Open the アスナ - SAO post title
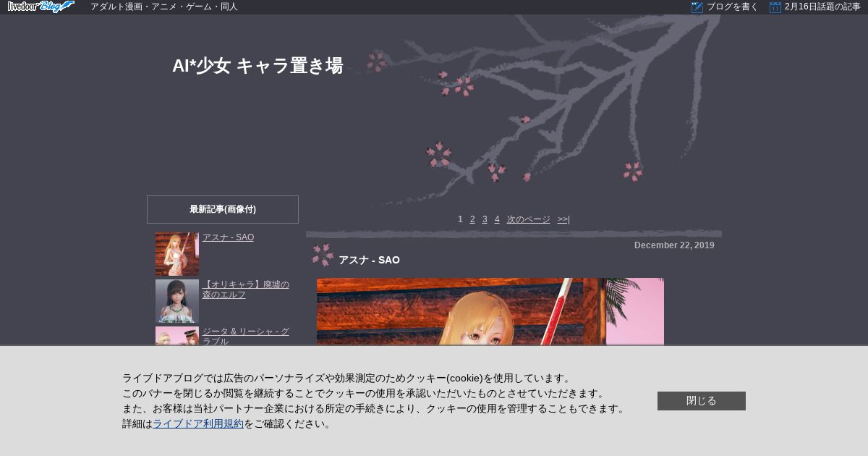Viewport: 868px width, 456px height. click(x=369, y=260)
